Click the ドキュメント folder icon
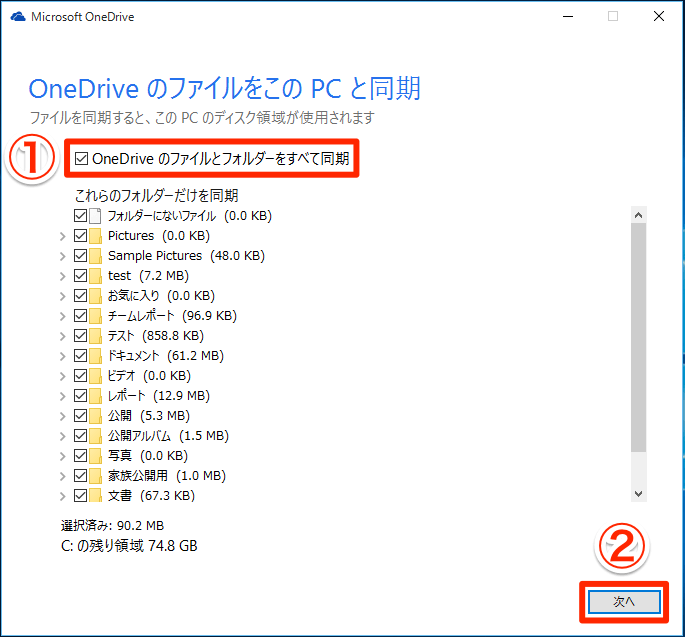This screenshot has width=685, height=637. [x=95, y=356]
